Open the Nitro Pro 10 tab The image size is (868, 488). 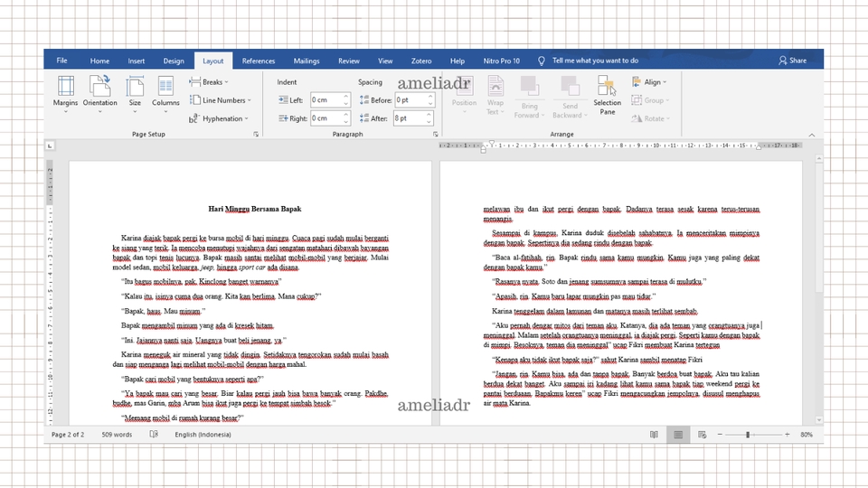[x=502, y=61]
